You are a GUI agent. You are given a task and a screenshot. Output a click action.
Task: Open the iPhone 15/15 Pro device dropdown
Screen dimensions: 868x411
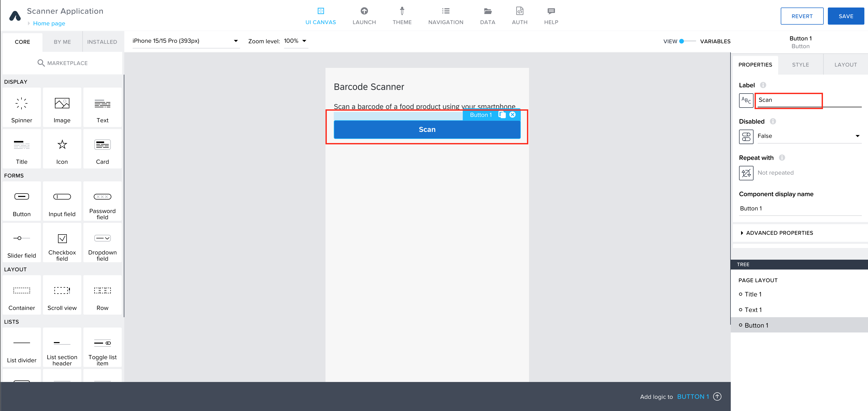click(185, 41)
